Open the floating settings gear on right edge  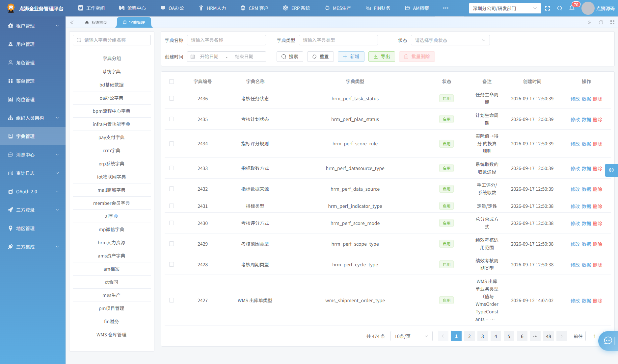coord(611,170)
